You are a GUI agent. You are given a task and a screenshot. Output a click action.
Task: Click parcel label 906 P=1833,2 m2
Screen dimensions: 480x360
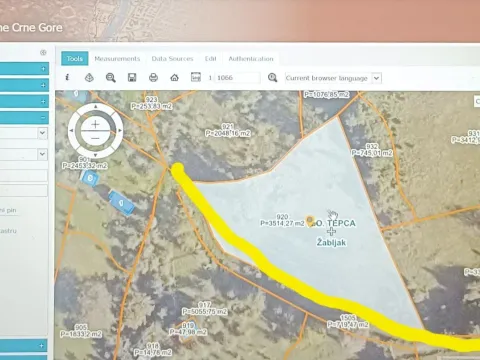[x=81, y=331]
